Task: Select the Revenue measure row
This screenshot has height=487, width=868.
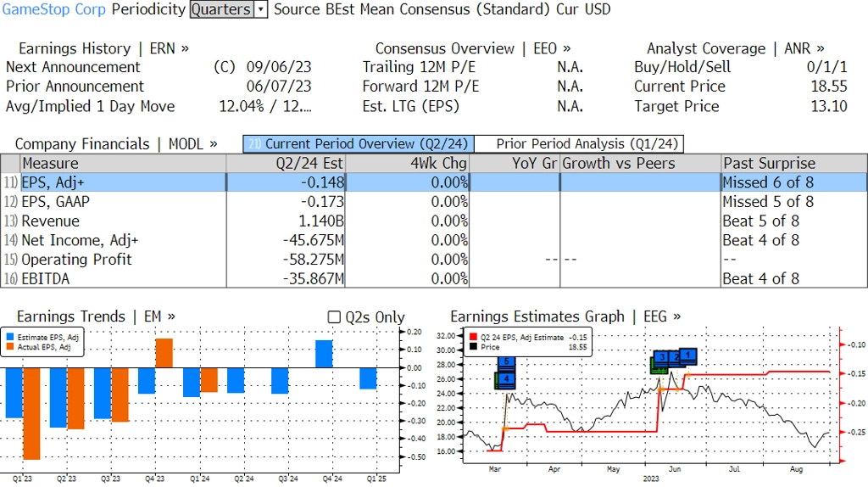Action: (x=433, y=221)
